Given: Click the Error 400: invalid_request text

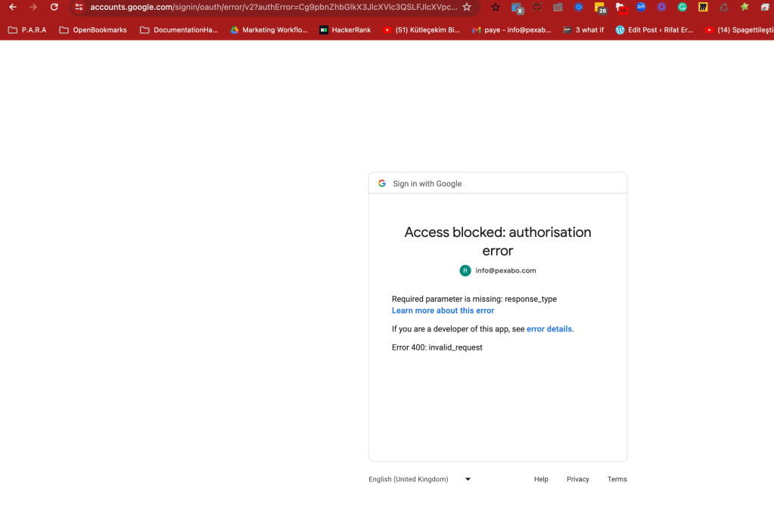Looking at the screenshot, I should [x=437, y=347].
